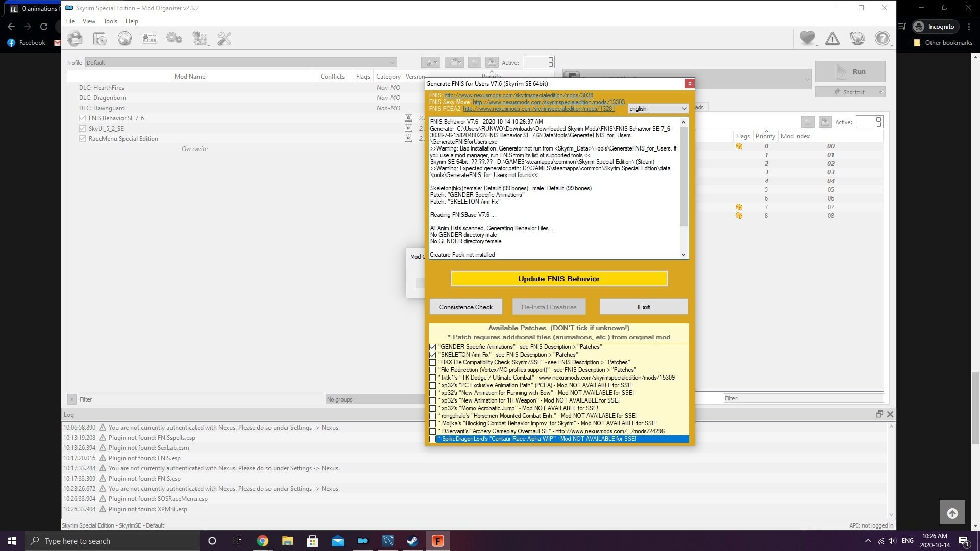Open Google Chrome from the taskbar
The image size is (980, 551).
(262, 541)
